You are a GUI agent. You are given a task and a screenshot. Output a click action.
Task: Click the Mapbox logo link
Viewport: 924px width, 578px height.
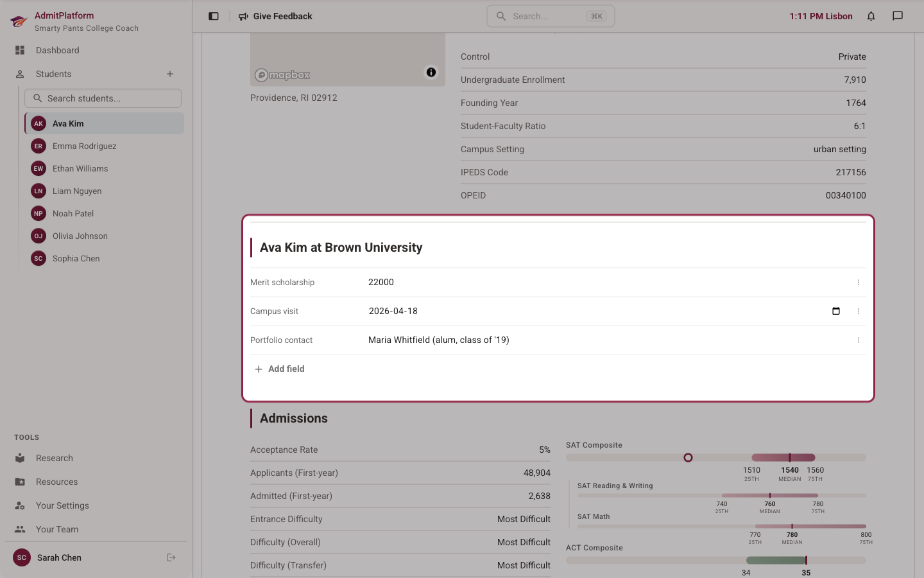point(282,75)
